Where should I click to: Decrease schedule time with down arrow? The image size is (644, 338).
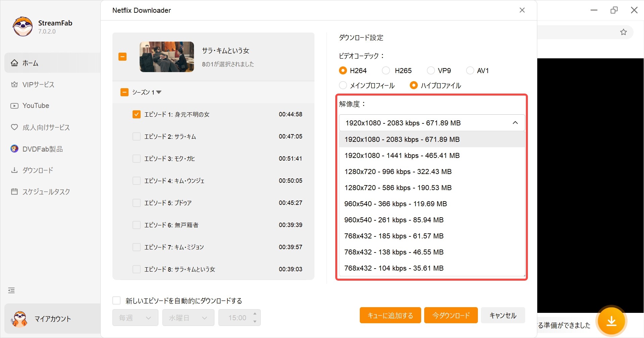[x=255, y=322]
